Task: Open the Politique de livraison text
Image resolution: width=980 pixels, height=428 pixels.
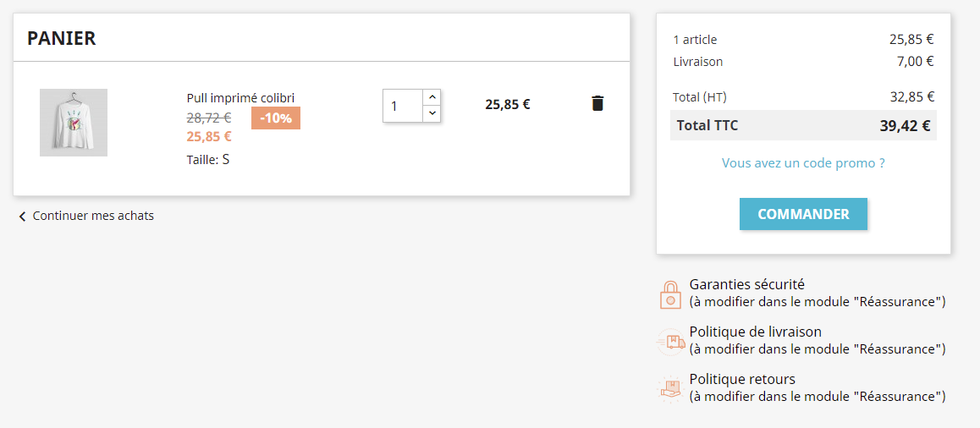Action: point(755,332)
